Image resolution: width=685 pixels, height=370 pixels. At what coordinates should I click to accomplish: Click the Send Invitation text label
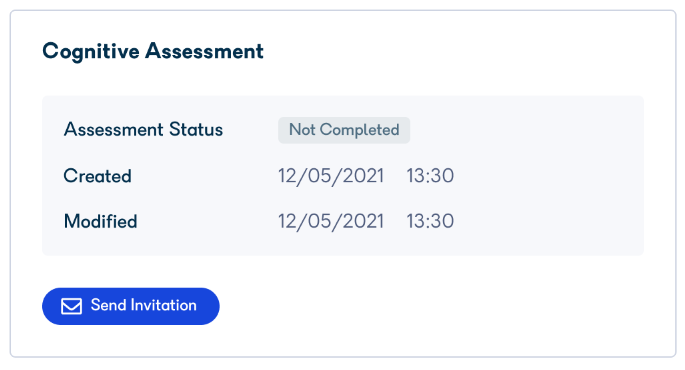(x=144, y=305)
